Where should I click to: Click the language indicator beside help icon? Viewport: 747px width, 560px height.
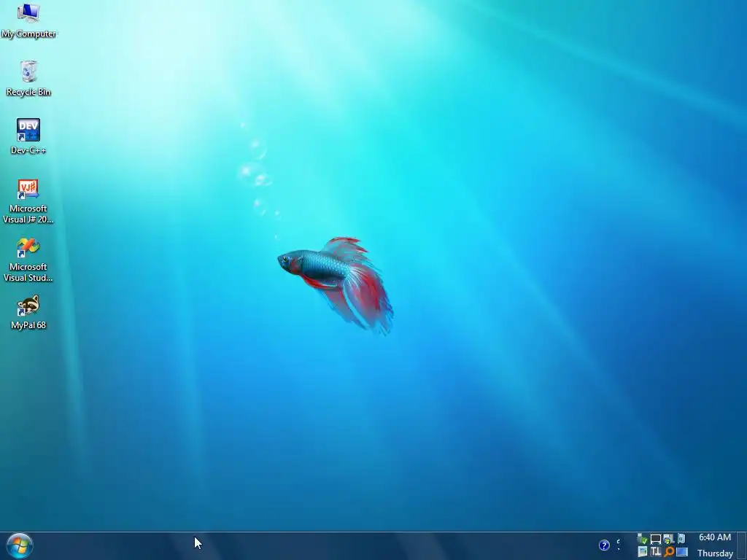619,544
